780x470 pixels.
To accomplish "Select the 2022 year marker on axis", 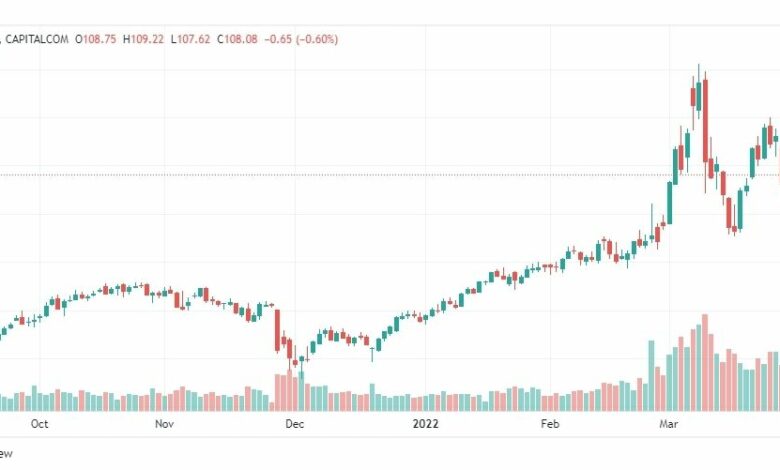I will click(425, 424).
